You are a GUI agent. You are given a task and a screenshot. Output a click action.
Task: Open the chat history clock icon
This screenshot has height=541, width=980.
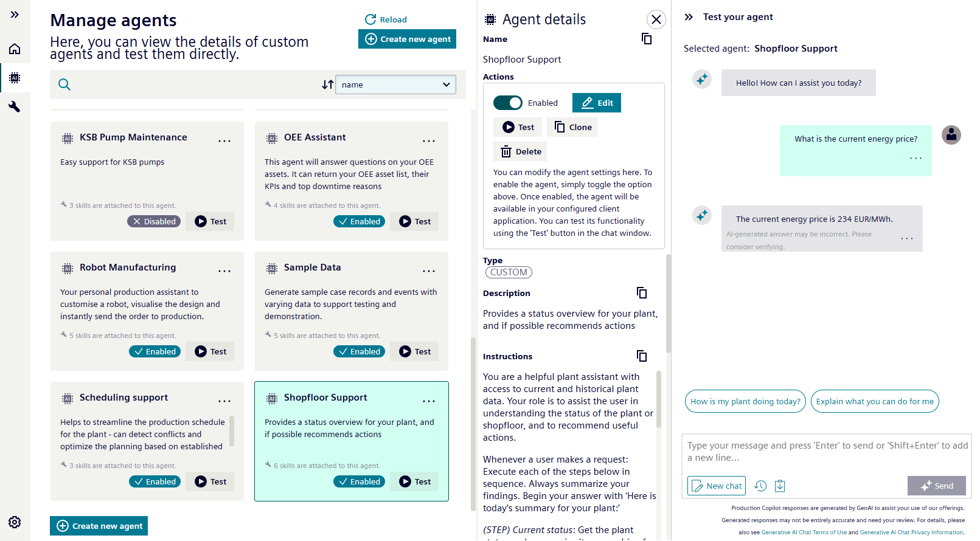point(760,486)
